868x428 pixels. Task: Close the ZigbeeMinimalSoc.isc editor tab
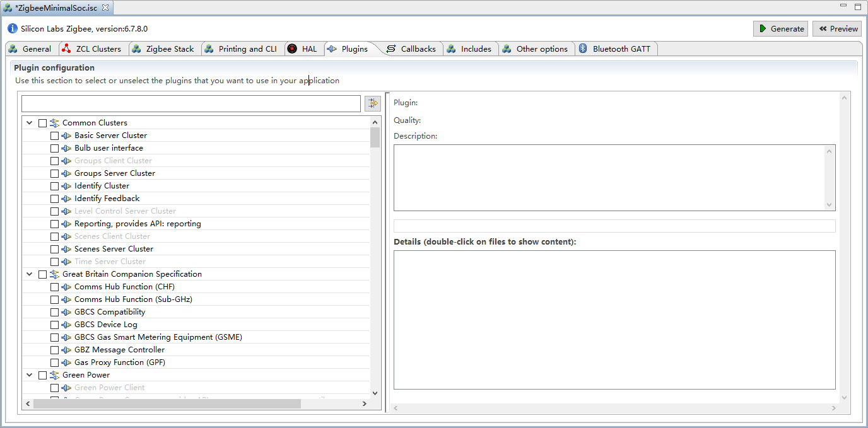105,8
